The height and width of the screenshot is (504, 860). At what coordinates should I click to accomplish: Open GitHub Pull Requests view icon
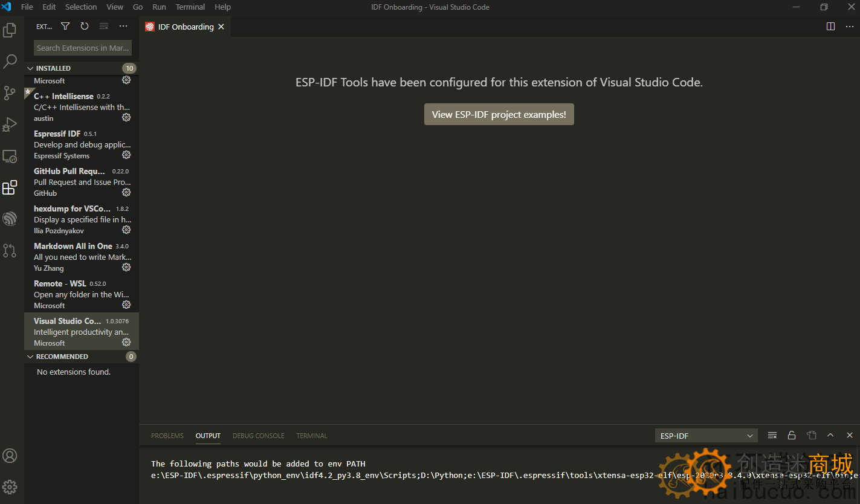(x=10, y=250)
